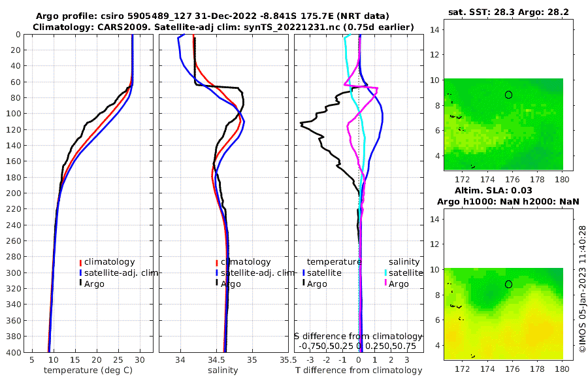The height and width of the screenshot is (379, 588).
Task: Click cyan satellite salinity legend swatch
Action: (385, 272)
